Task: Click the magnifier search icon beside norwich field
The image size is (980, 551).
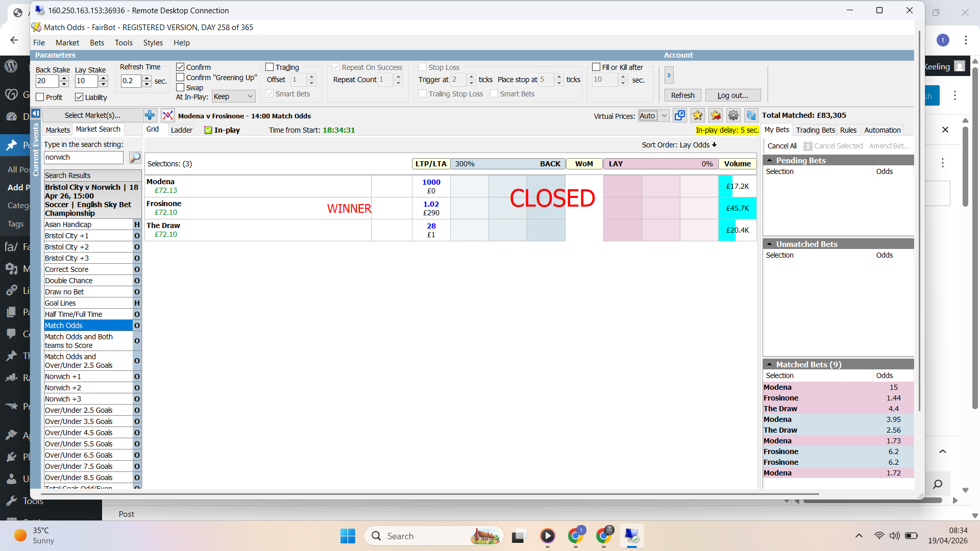Action: 135,158
